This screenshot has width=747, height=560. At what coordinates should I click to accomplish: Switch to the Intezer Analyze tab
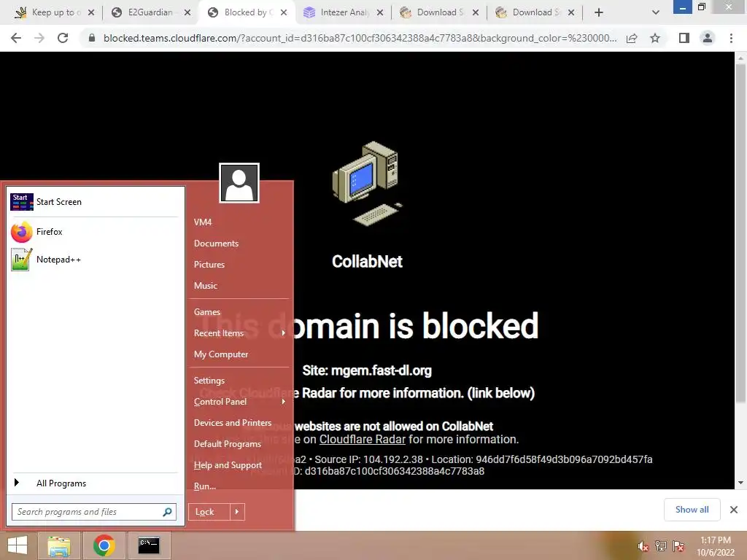[343, 13]
